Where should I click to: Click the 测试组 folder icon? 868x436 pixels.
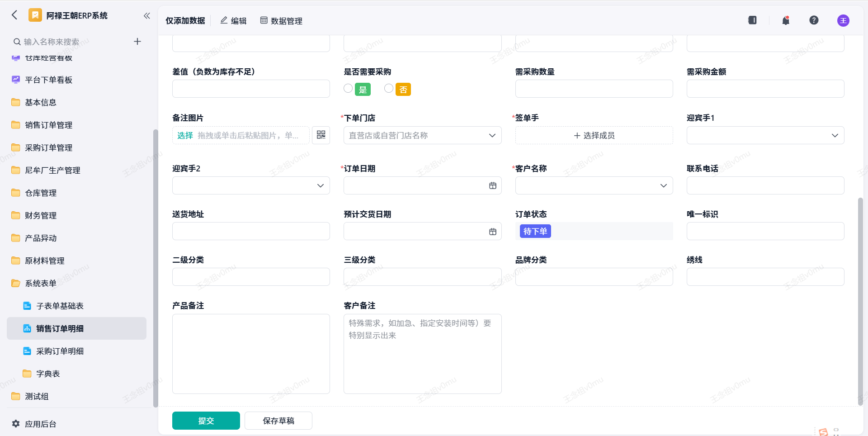16,396
